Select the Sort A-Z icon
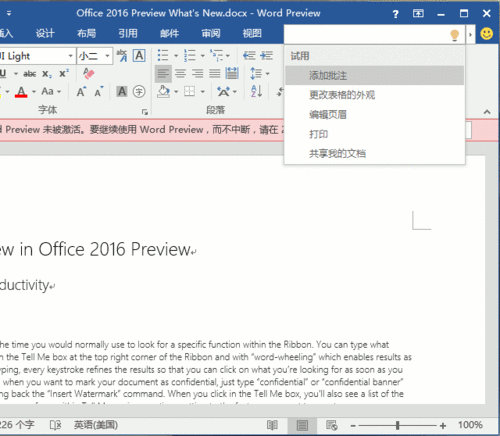The height and width of the screenshot is (436, 500). click(x=256, y=91)
